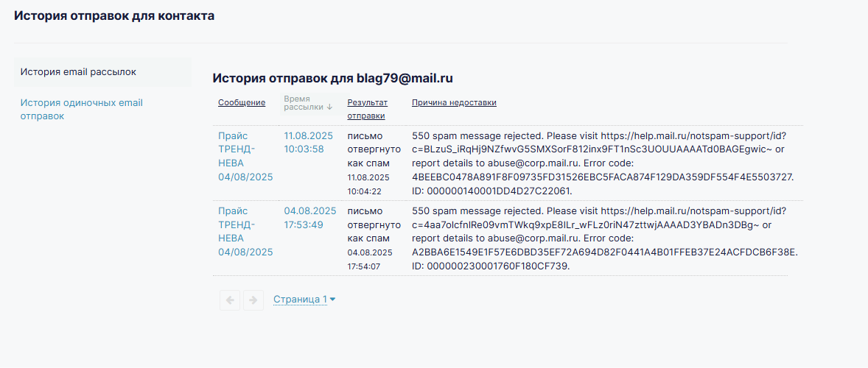This screenshot has height=368, width=868.
Task: Click the История отправок для контакта page title
Action: [114, 15]
